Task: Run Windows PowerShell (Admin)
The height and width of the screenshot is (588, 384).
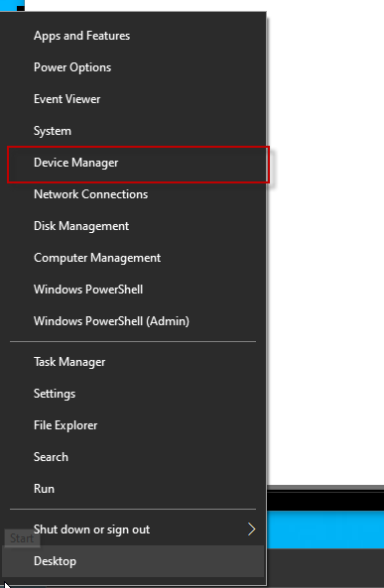Action: 133,321
